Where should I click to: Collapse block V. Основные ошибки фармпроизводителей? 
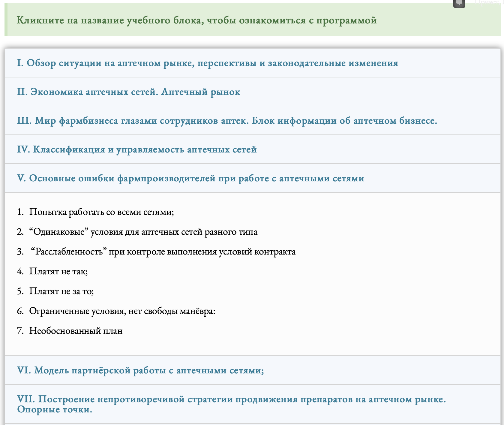pos(253,178)
